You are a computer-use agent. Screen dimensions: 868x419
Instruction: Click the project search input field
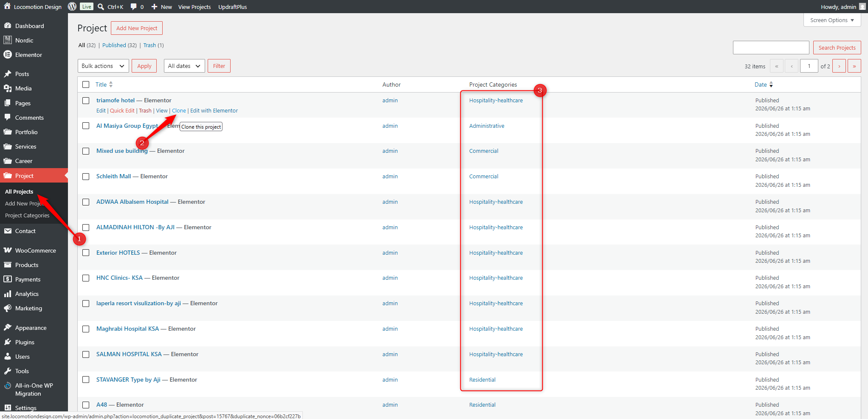[771, 48]
